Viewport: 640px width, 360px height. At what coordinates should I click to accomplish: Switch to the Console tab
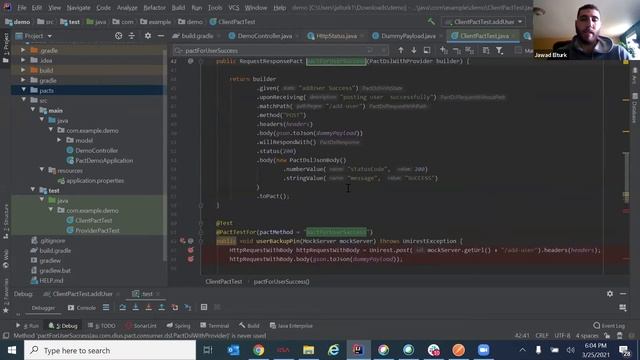82,308
